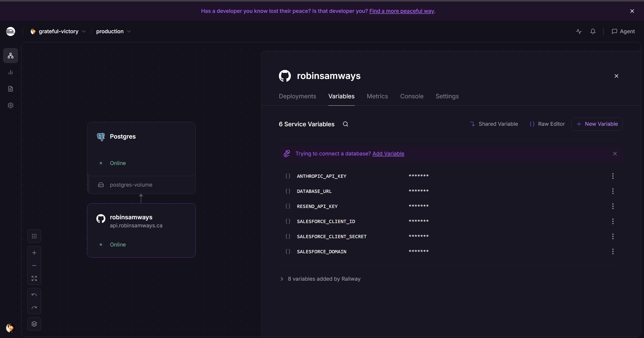Select the Postgres service card

coord(141,149)
